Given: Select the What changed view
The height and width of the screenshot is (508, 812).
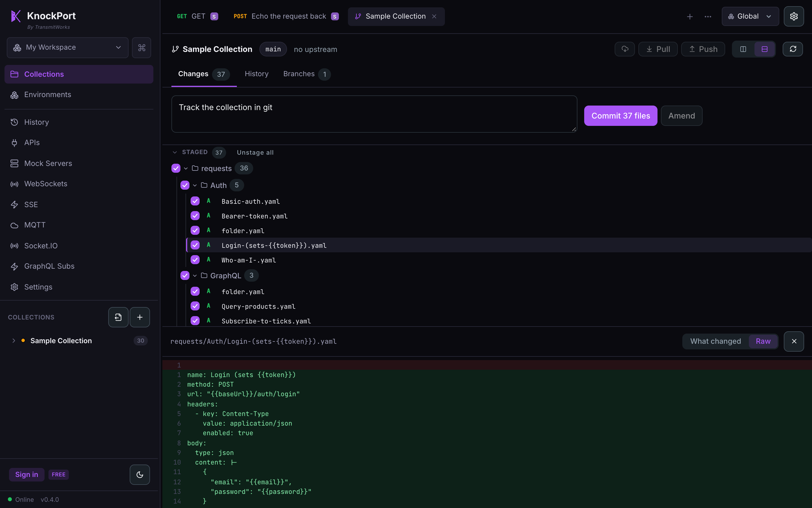Looking at the screenshot, I should 715,341.
